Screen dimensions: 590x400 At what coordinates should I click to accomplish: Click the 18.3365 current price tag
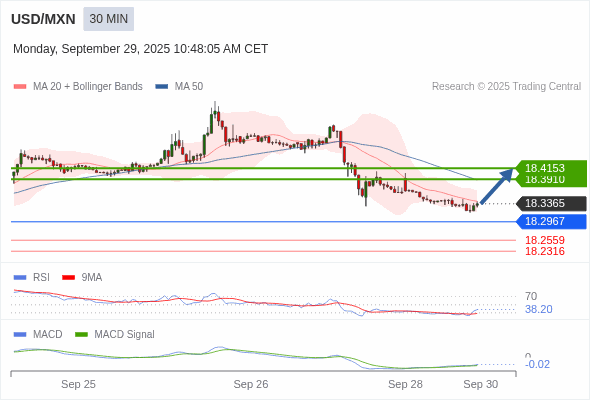coord(551,203)
